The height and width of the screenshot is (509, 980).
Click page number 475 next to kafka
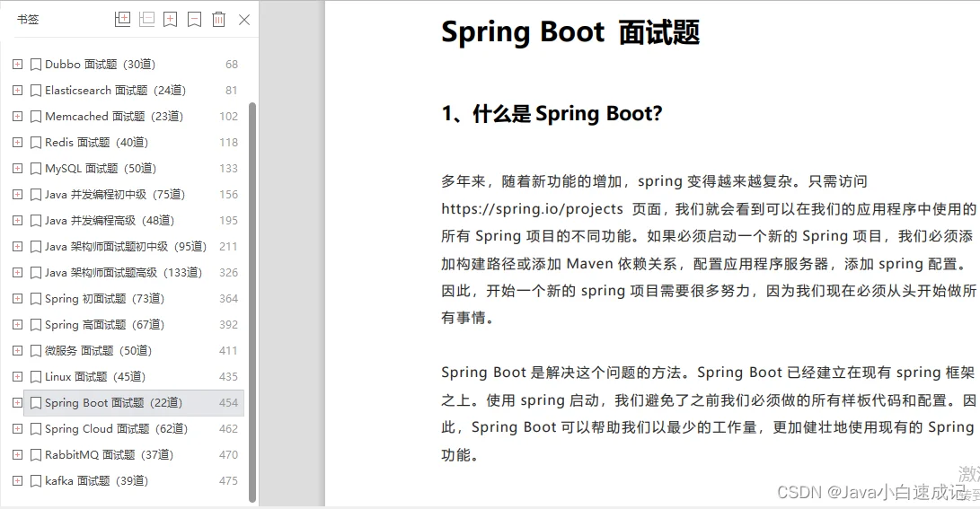click(228, 481)
